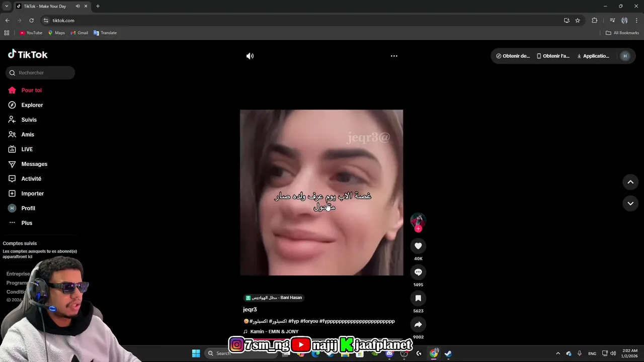The width and height of the screenshot is (644, 362).
Task: Open the Chrome Extensions puzzle icon
Action: coord(594,21)
